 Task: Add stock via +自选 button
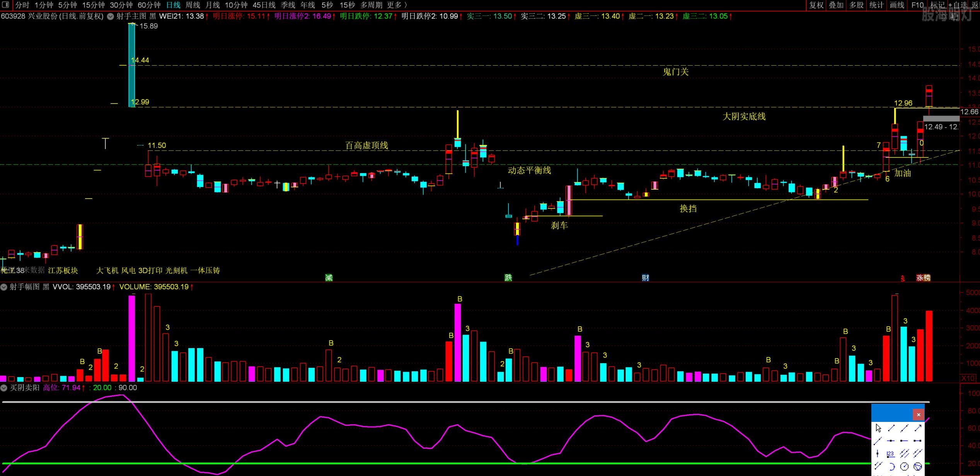pyautogui.click(x=957, y=5)
